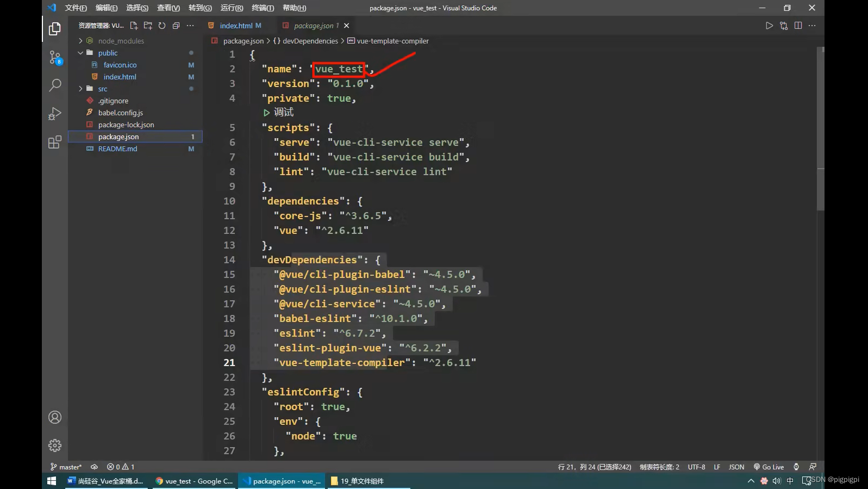Viewport: 868px width, 489px height.
Task: Switch to Word document in taskbar
Action: click(105, 481)
